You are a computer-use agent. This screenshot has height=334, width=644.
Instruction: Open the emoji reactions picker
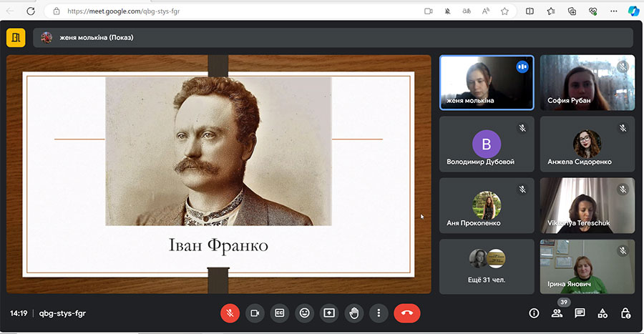305,313
